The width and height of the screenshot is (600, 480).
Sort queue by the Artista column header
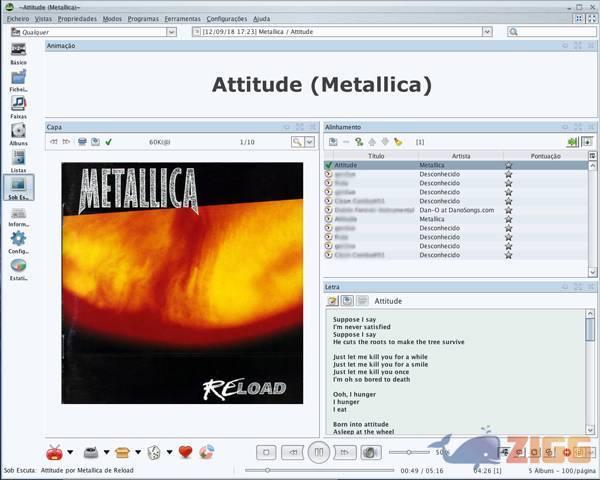coord(460,156)
